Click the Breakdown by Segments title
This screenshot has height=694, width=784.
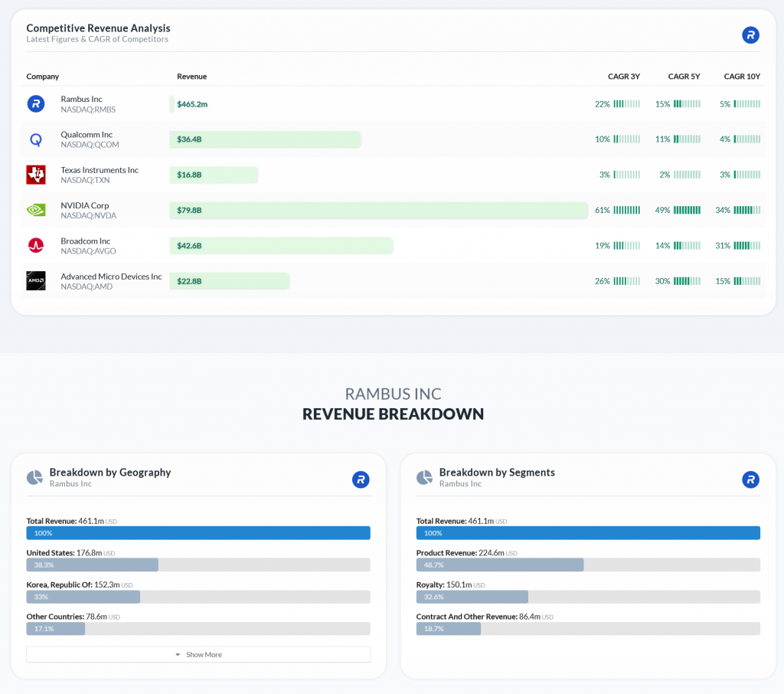[497, 473]
